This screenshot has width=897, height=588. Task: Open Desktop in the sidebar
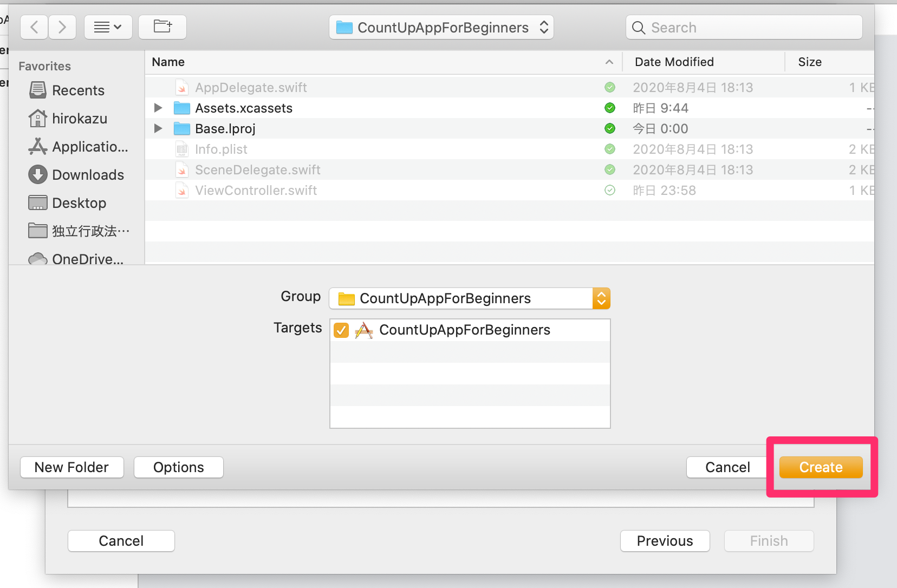(67, 203)
